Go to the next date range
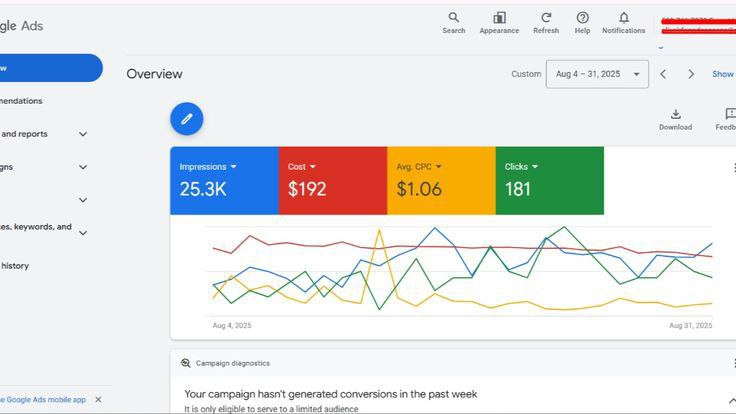The image size is (736, 414). (x=691, y=74)
